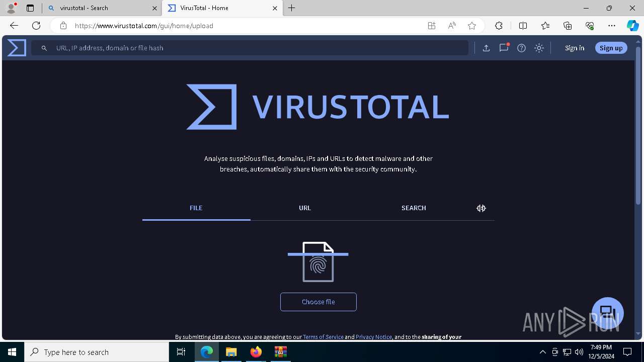
Task: Click Sign in link
Action: tap(575, 48)
